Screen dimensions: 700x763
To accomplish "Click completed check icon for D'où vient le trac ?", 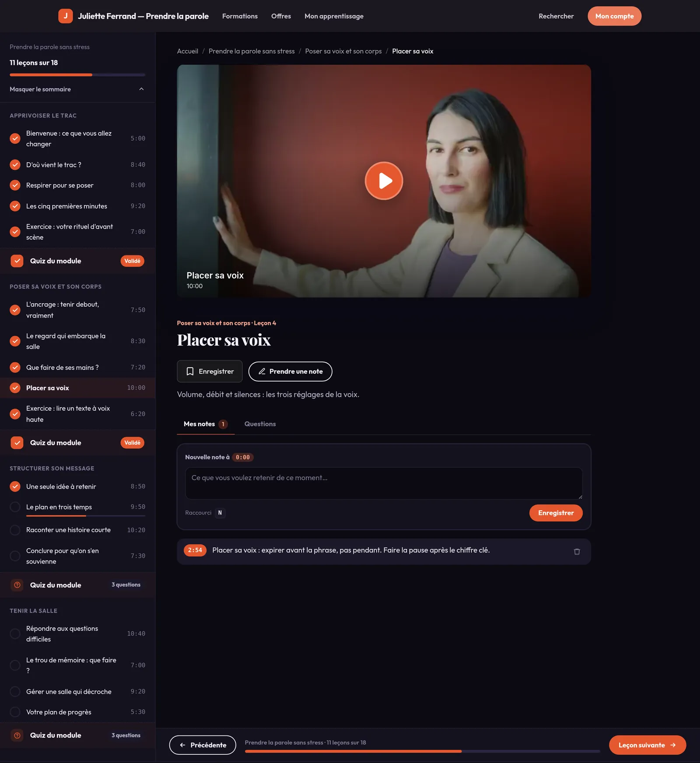I will 15,164.
